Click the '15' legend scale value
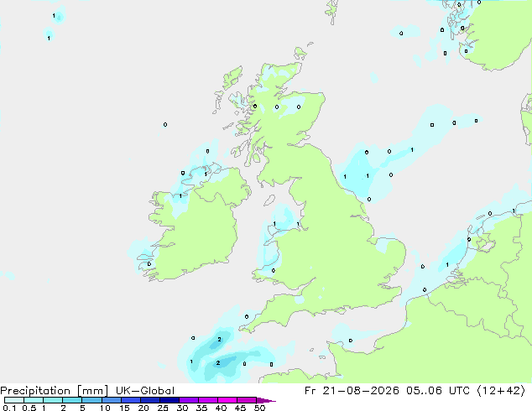 point(124,408)
